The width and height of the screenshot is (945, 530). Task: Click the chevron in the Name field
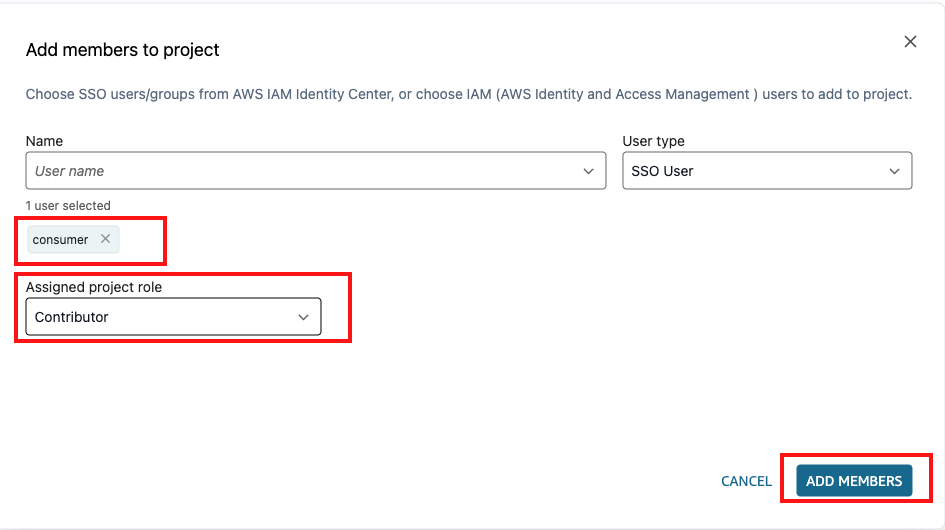[x=589, y=171]
